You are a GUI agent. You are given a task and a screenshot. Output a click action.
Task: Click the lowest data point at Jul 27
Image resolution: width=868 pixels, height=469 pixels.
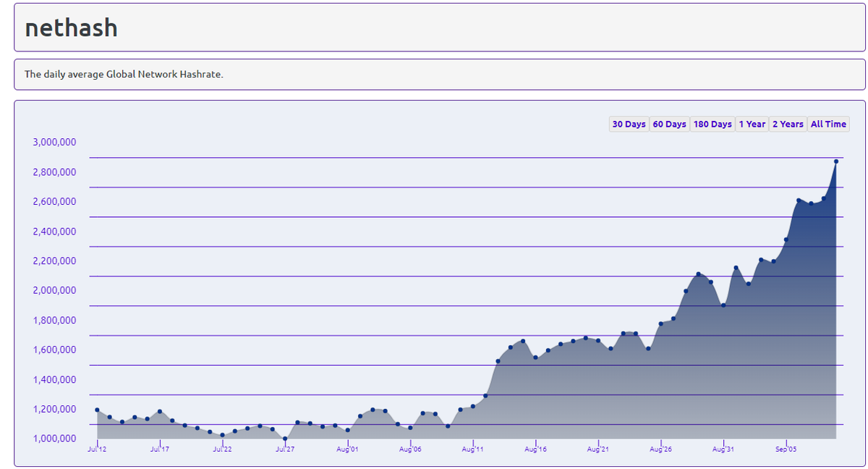(x=285, y=438)
